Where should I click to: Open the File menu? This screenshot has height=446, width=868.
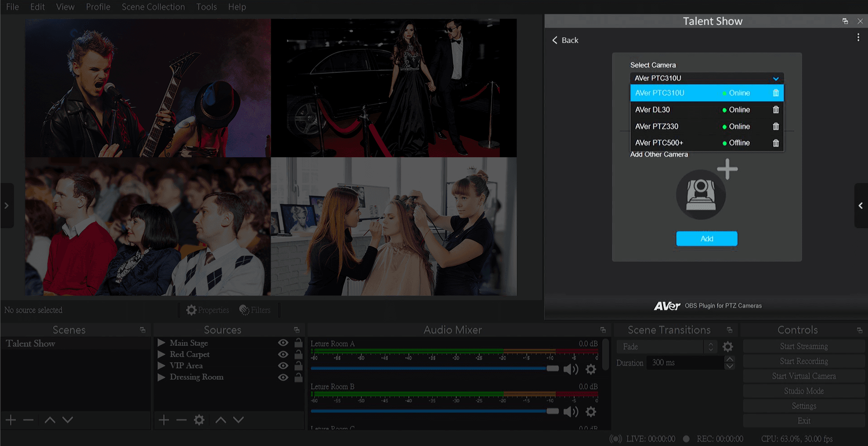tap(13, 7)
